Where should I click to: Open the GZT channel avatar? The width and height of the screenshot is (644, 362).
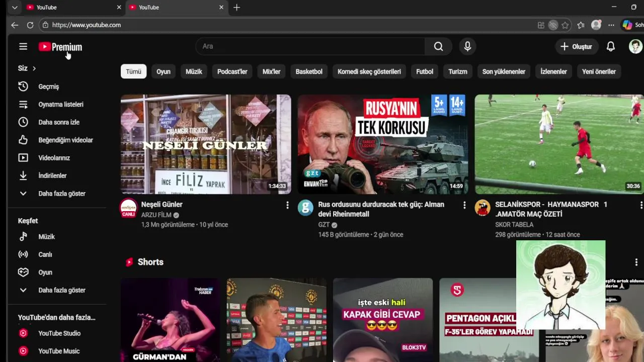(x=305, y=208)
